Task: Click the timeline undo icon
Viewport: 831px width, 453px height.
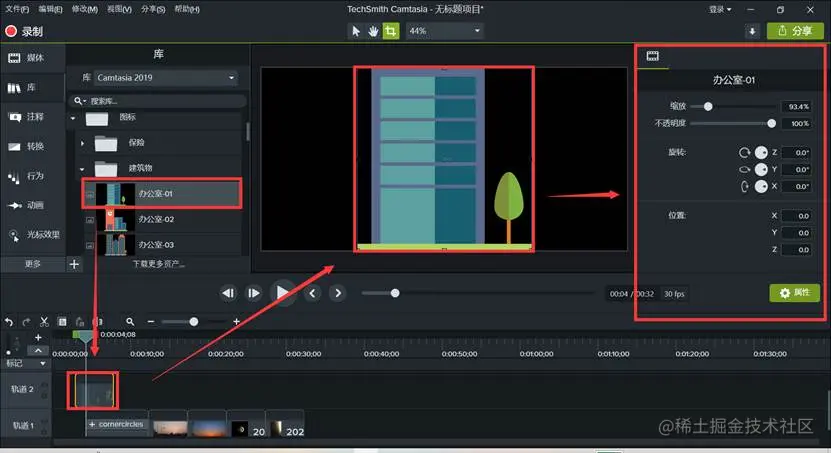Action: tap(8, 322)
